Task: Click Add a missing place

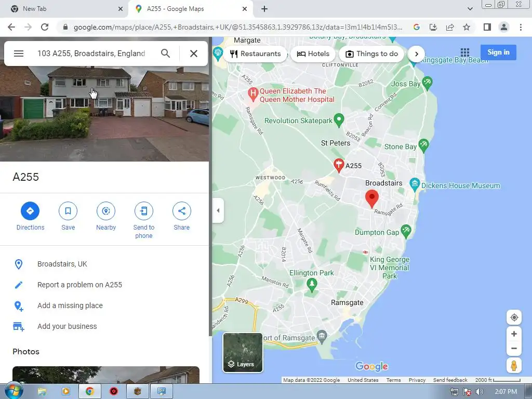Action: [x=70, y=305]
